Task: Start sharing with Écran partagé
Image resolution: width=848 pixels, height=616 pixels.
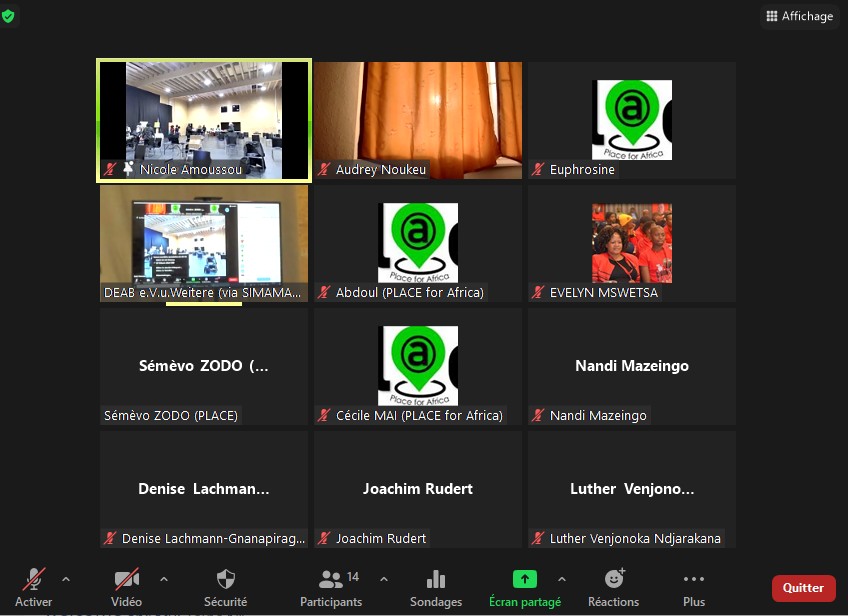Action: click(x=524, y=586)
